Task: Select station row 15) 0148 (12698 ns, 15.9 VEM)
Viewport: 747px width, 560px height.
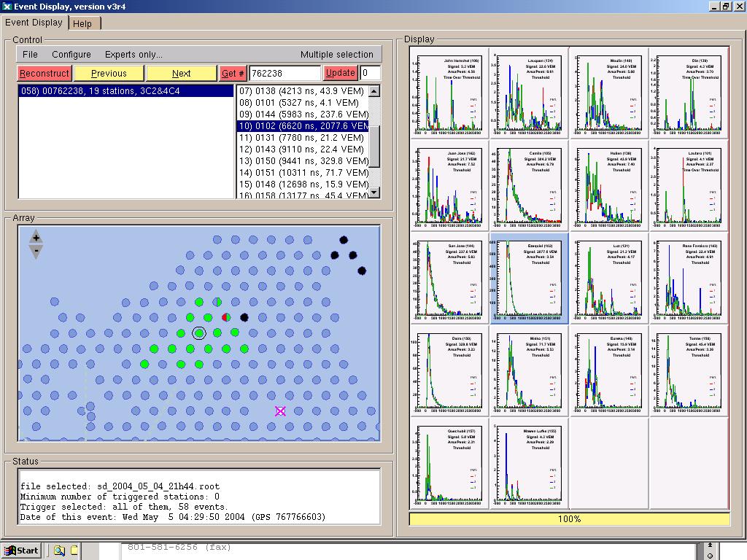Action: pyautogui.click(x=303, y=184)
